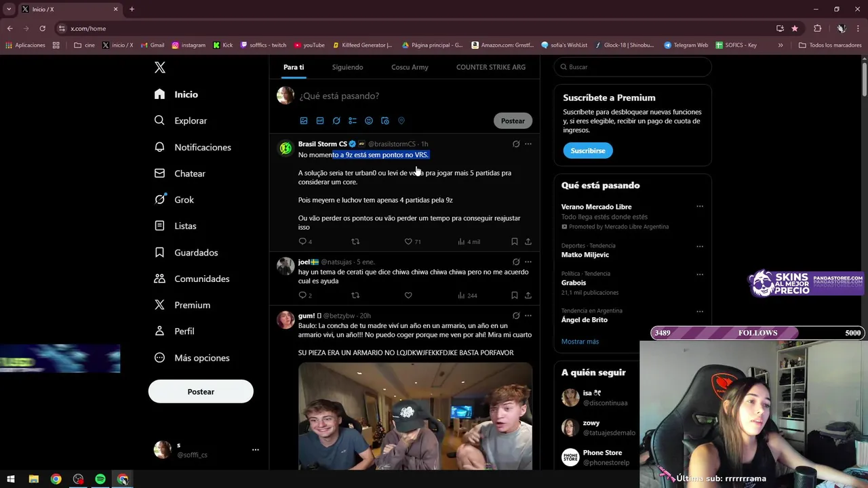The width and height of the screenshot is (868, 488).
Task: Open Chrome extensions puzzle icon
Action: coord(817,28)
